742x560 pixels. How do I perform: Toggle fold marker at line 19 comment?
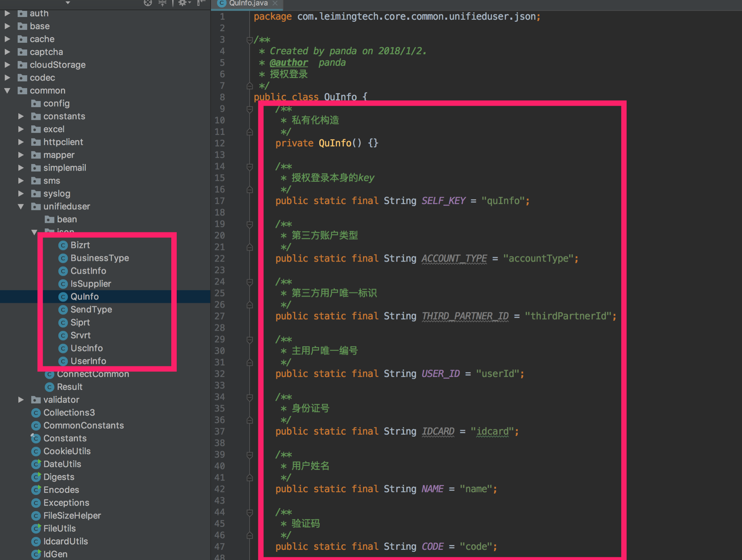250,224
